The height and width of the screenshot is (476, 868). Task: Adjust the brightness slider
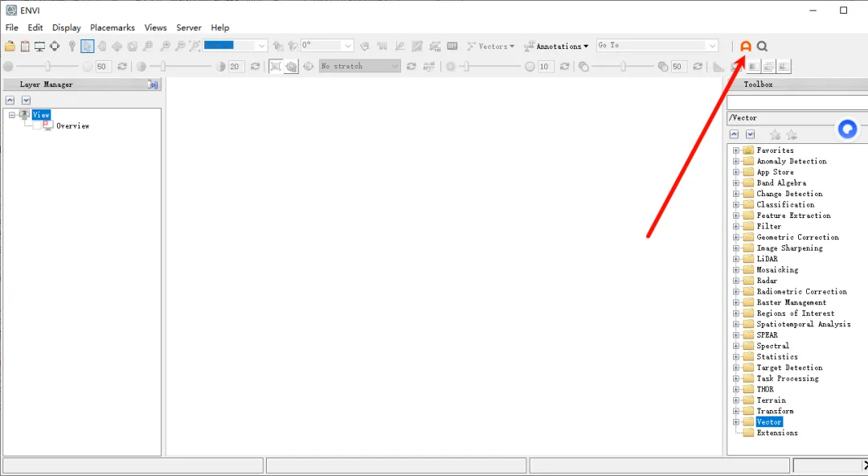click(x=47, y=67)
